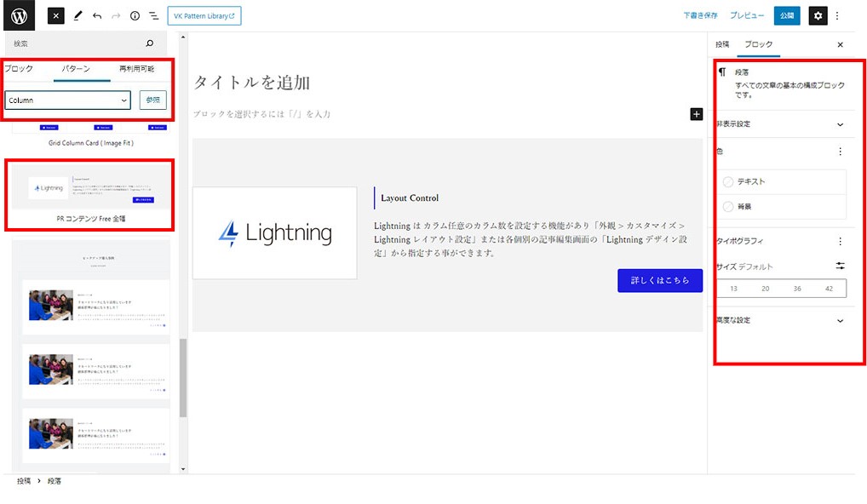
Task: Switch to the 投稿 sidebar tab
Action: (x=722, y=44)
